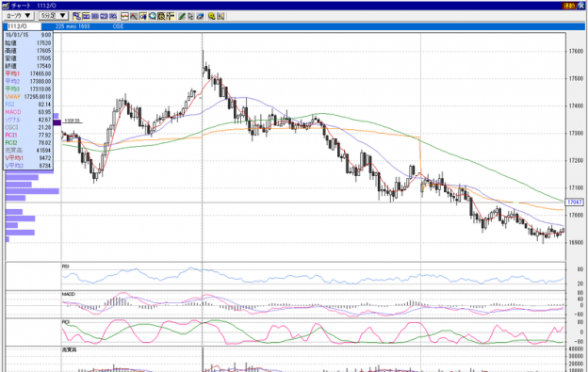The height and width of the screenshot is (372, 588).
Task: Toggle the 連動 link button in title bar
Action: pos(568,6)
